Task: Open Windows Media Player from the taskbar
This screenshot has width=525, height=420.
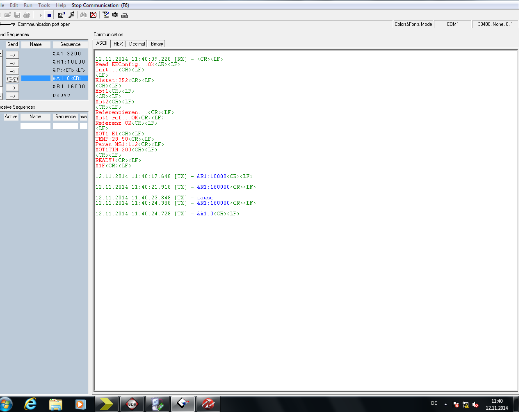Action: click(x=80, y=404)
